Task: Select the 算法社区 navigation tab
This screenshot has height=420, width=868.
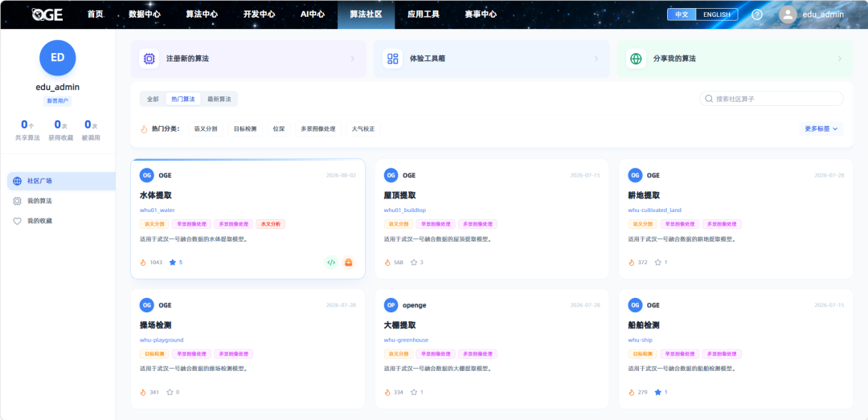Action: 366,14
